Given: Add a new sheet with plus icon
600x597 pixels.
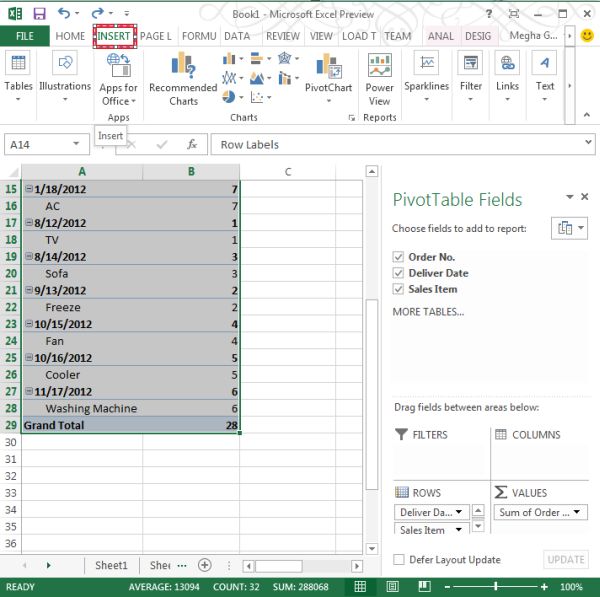Looking at the screenshot, I should (205, 565).
